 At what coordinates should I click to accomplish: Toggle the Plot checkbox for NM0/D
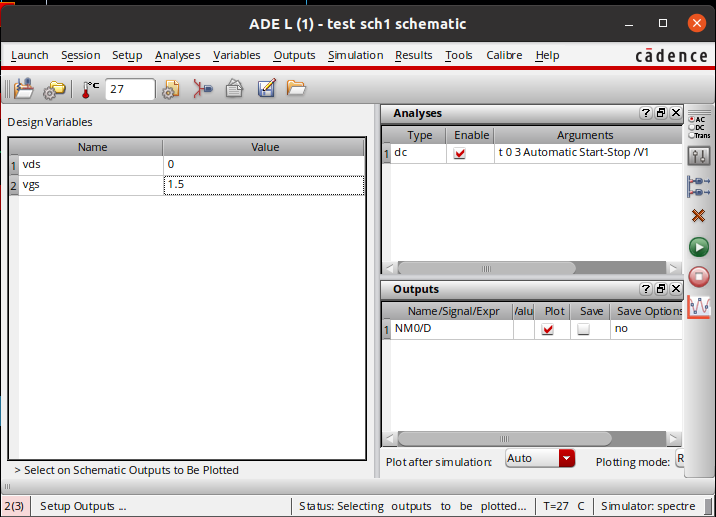tap(548, 329)
